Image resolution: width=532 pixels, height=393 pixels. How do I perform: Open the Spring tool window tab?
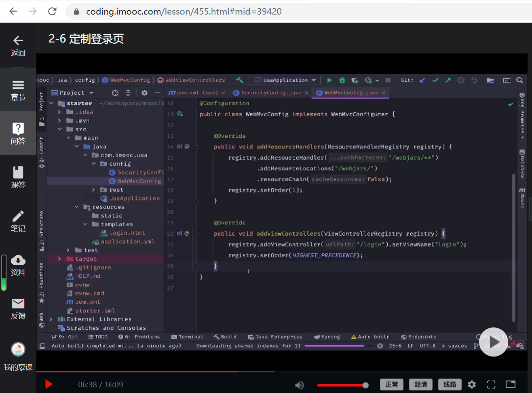tap(327, 337)
